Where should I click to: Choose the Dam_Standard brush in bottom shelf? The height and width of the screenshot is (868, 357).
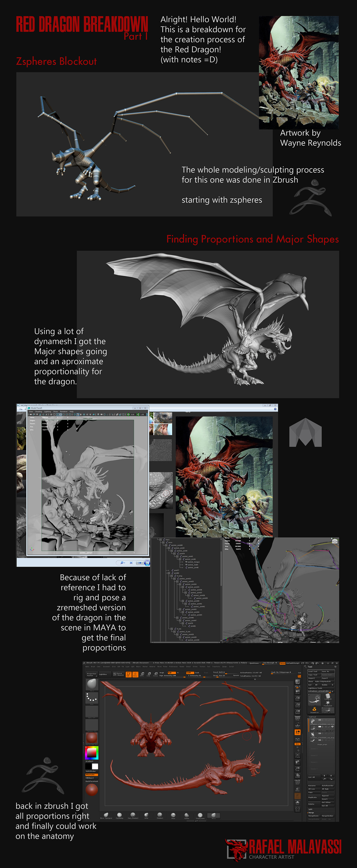pyautogui.click(x=133, y=815)
